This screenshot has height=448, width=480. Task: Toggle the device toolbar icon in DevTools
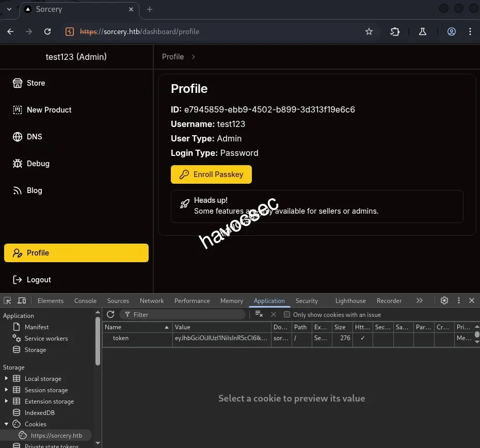point(22,301)
